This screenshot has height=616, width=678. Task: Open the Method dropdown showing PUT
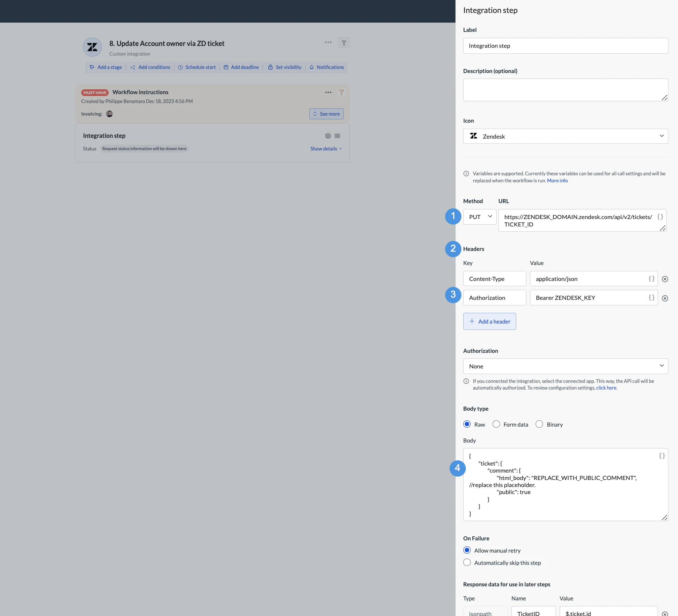[480, 216]
